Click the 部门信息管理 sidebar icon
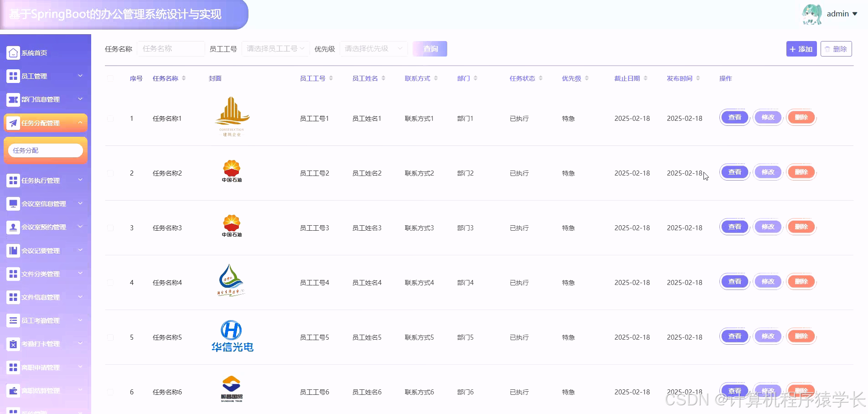The width and height of the screenshot is (868, 414). (13, 99)
